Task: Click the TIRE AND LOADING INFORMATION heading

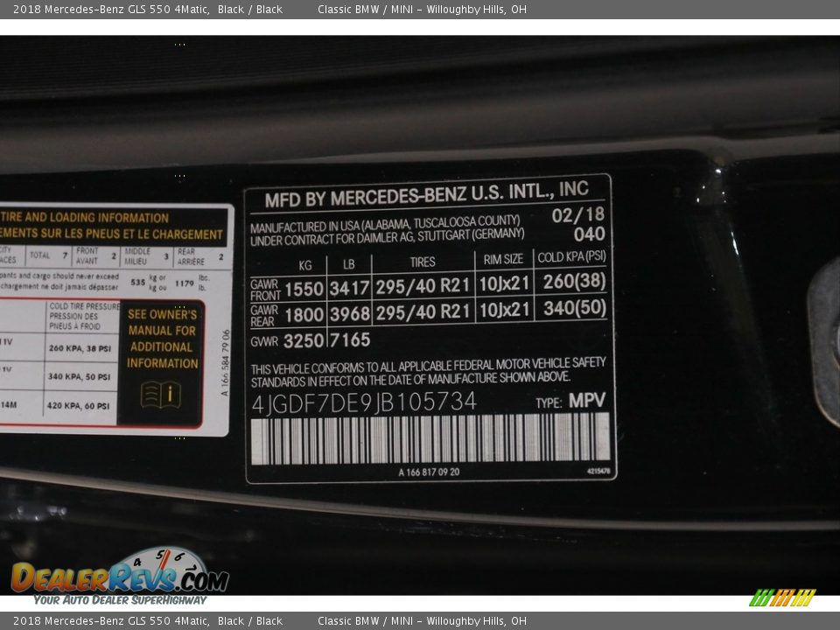Action: point(84,218)
